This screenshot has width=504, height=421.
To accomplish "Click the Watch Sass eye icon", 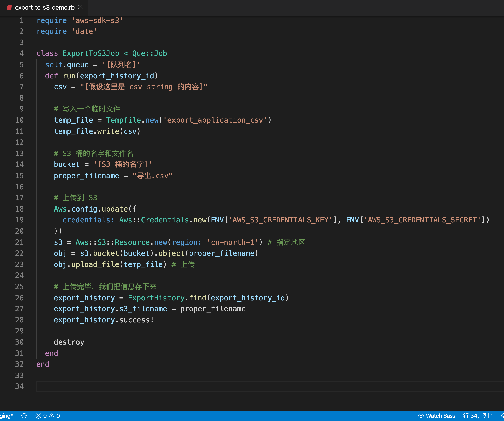I will [421, 416].
